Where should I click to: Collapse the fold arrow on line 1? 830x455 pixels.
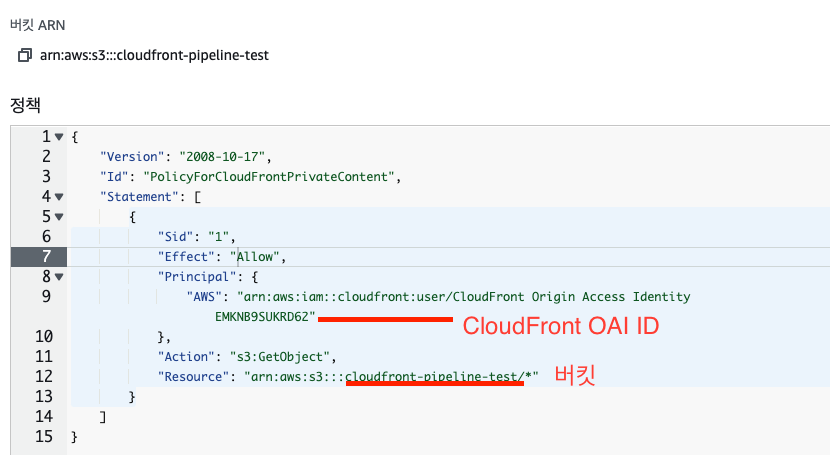pos(59,137)
